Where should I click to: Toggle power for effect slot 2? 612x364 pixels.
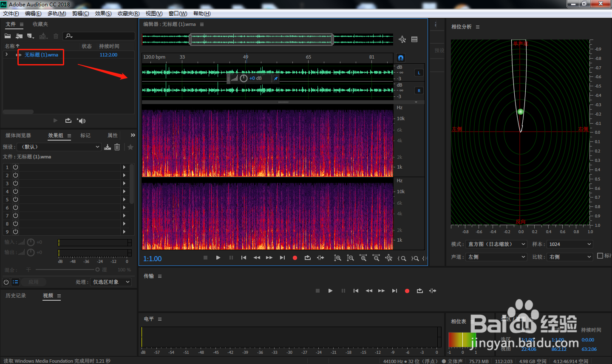coord(15,175)
